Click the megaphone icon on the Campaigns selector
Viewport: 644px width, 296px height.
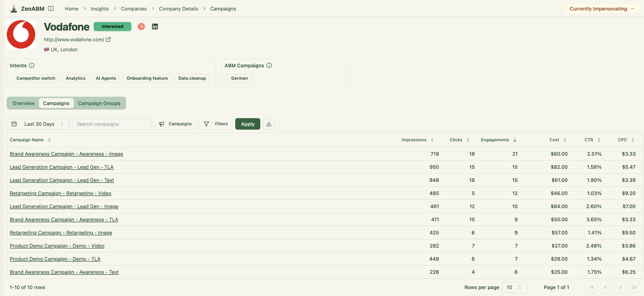[x=162, y=124]
